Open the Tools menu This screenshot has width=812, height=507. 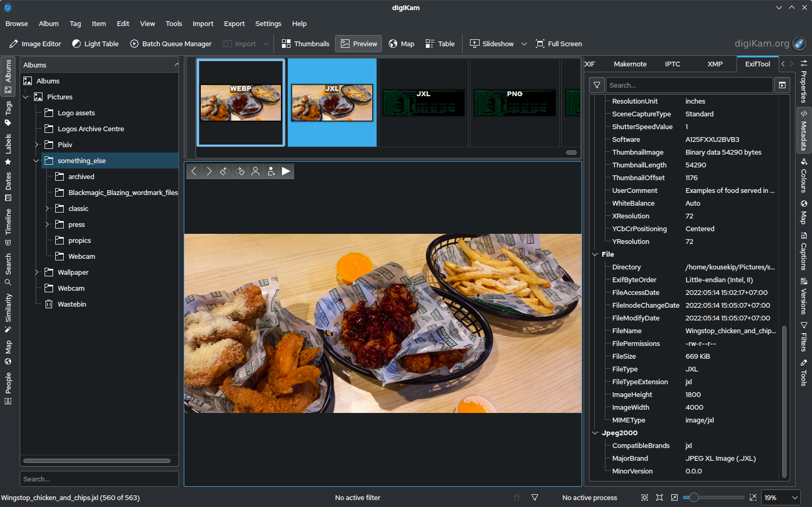[x=174, y=24]
